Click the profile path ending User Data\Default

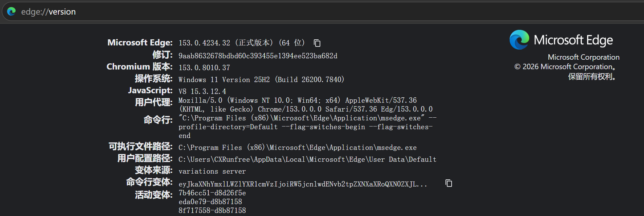pos(307,159)
